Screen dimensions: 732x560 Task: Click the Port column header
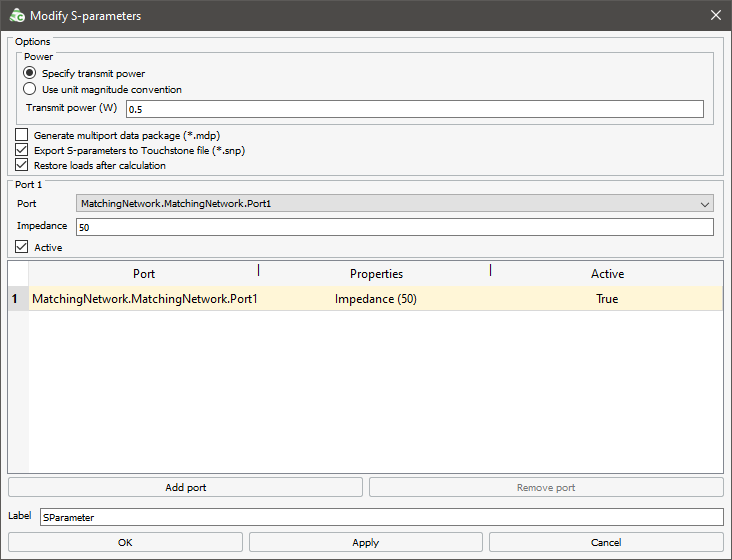coord(143,274)
